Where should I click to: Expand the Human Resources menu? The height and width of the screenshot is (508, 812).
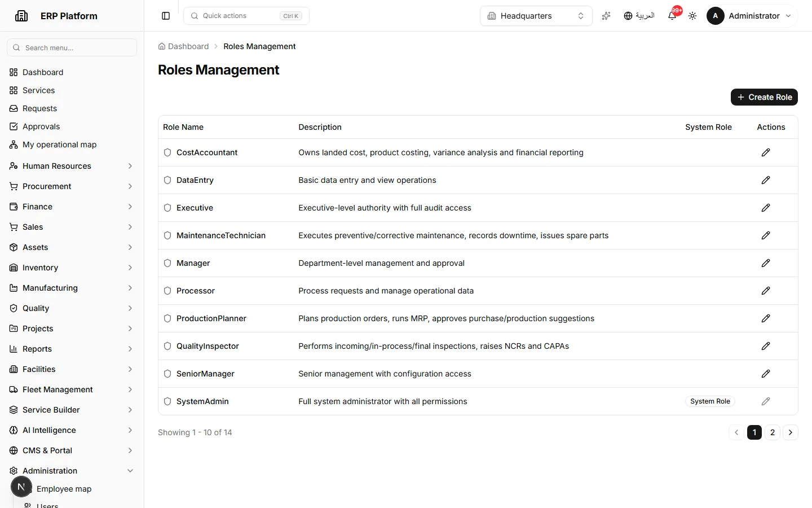tap(72, 166)
